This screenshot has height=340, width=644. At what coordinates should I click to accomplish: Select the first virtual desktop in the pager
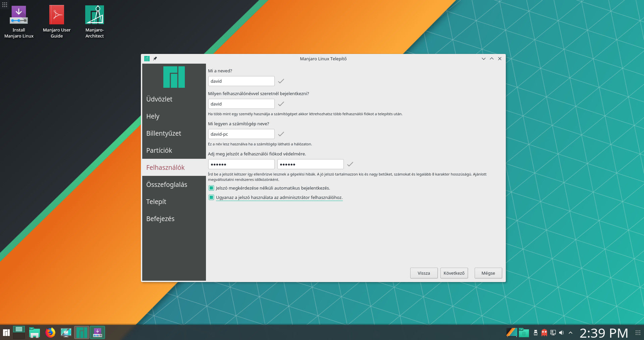(19, 329)
